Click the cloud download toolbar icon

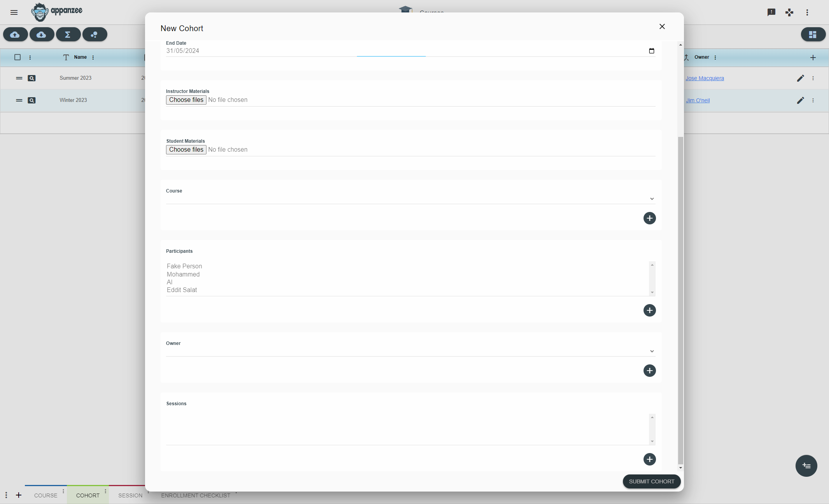(x=42, y=35)
